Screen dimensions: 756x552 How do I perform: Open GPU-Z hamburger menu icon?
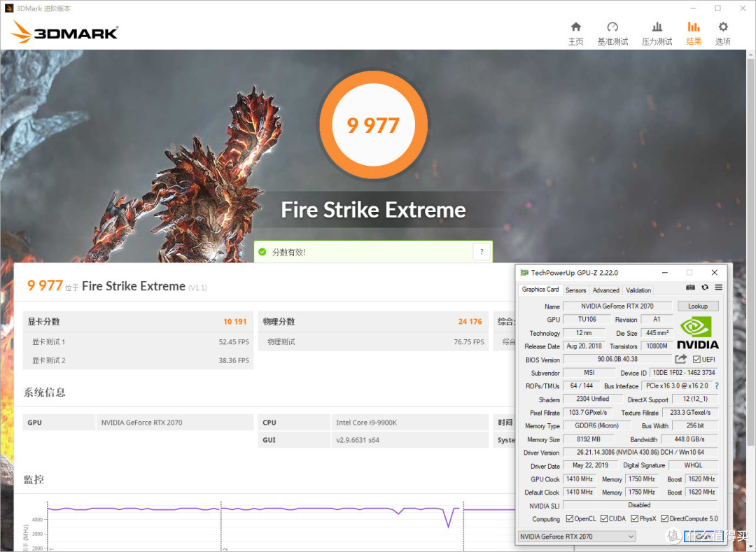click(718, 288)
